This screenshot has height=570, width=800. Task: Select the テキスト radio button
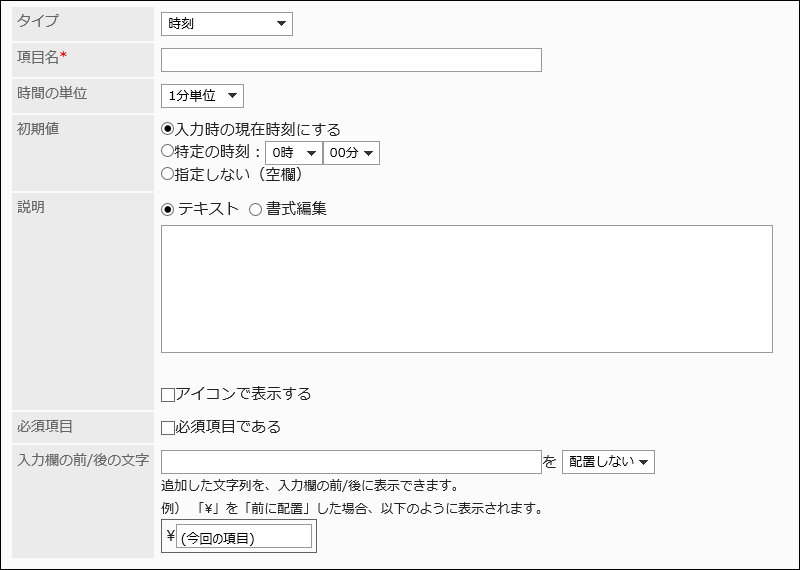(x=167, y=210)
